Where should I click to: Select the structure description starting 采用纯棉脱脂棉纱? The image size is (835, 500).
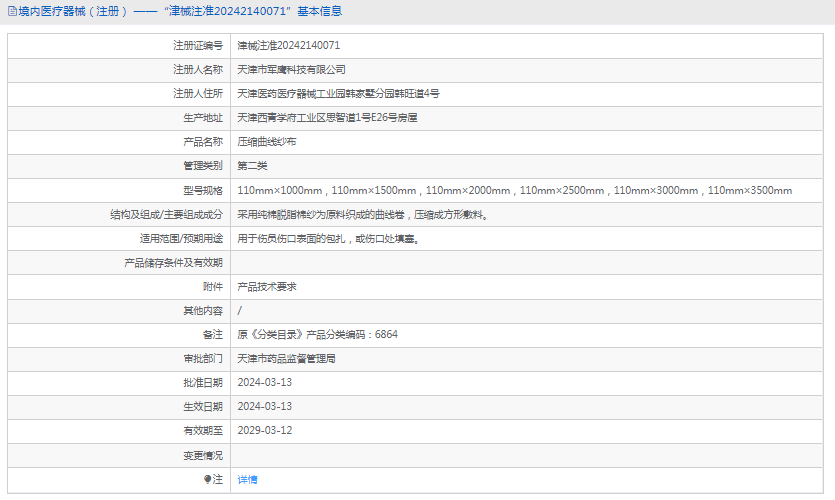click(x=363, y=215)
